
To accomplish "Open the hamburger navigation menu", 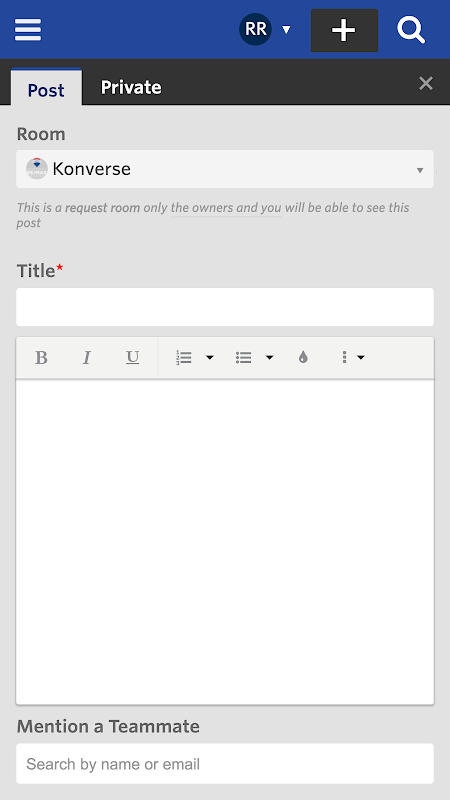I will point(28,30).
